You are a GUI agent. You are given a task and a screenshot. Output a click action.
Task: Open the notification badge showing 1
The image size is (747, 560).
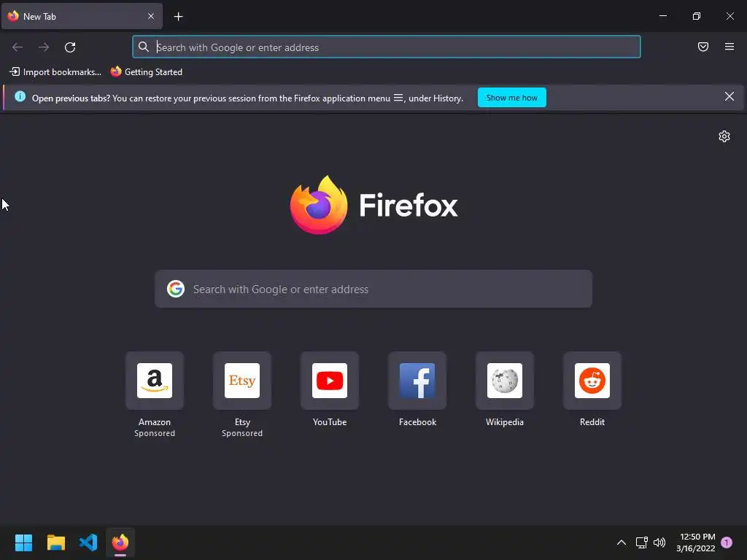point(727,542)
